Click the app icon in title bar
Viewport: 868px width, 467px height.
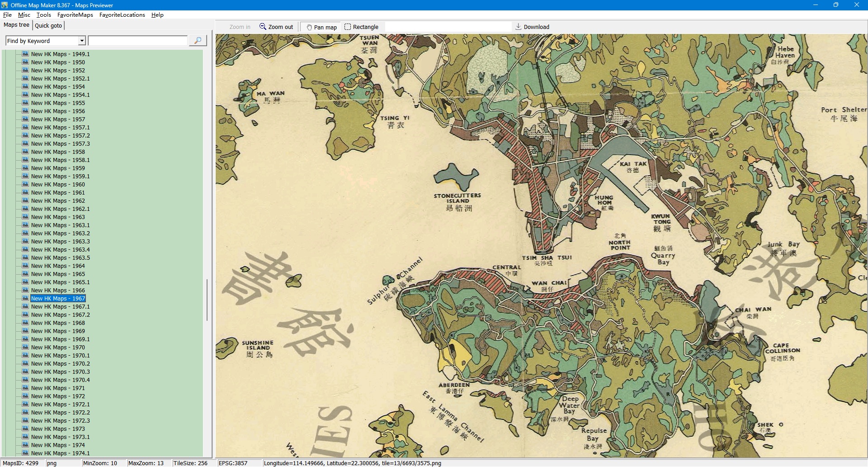coord(5,5)
